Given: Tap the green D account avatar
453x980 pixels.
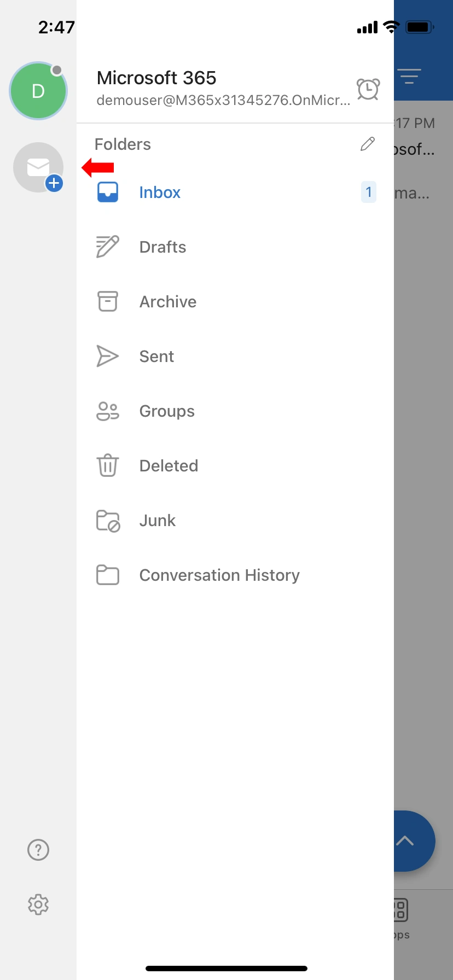Looking at the screenshot, I should point(38,91).
